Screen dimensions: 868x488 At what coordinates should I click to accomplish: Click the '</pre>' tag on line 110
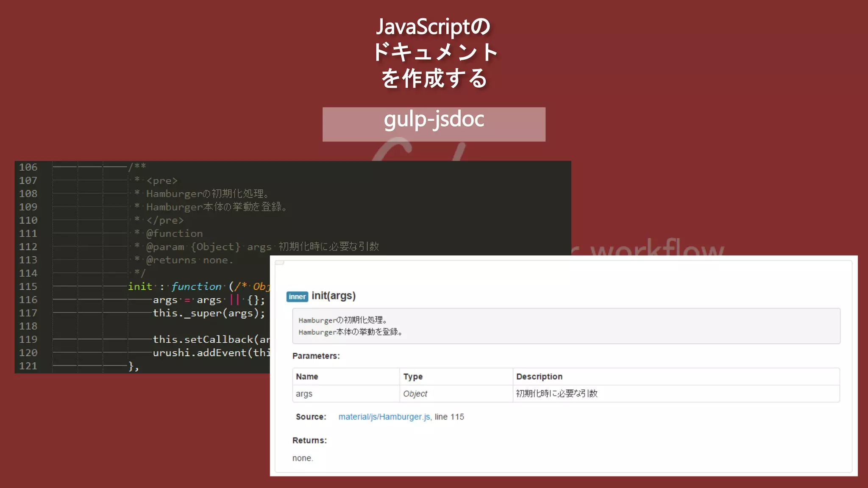click(x=165, y=220)
